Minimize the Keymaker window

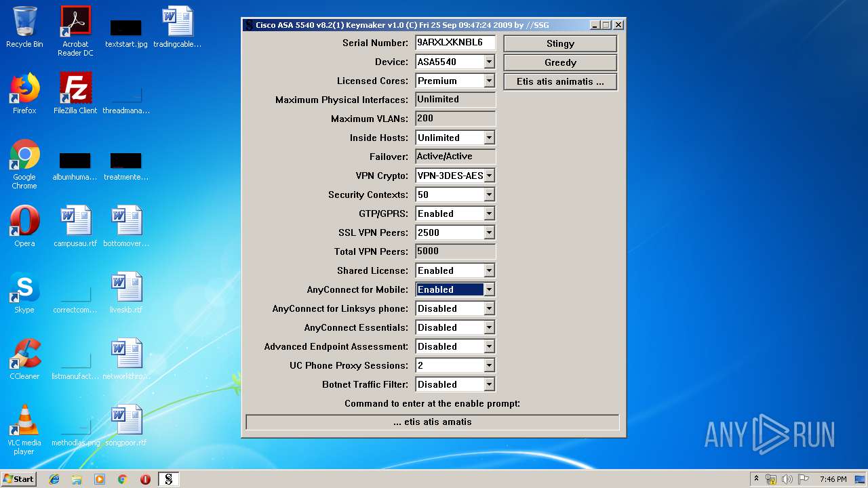pos(595,25)
